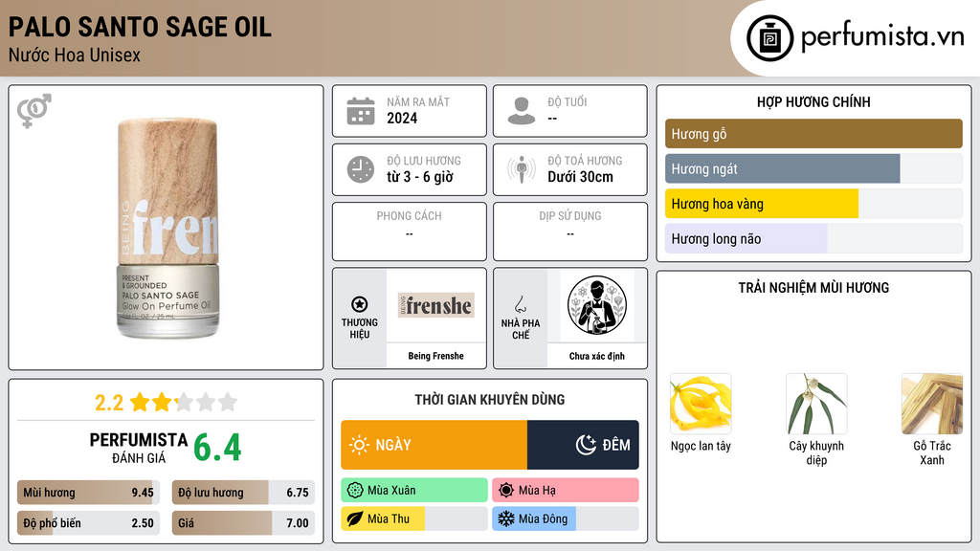Click the 2024 release year value
Viewport: 980px width, 551px height.
tap(402, 118)
